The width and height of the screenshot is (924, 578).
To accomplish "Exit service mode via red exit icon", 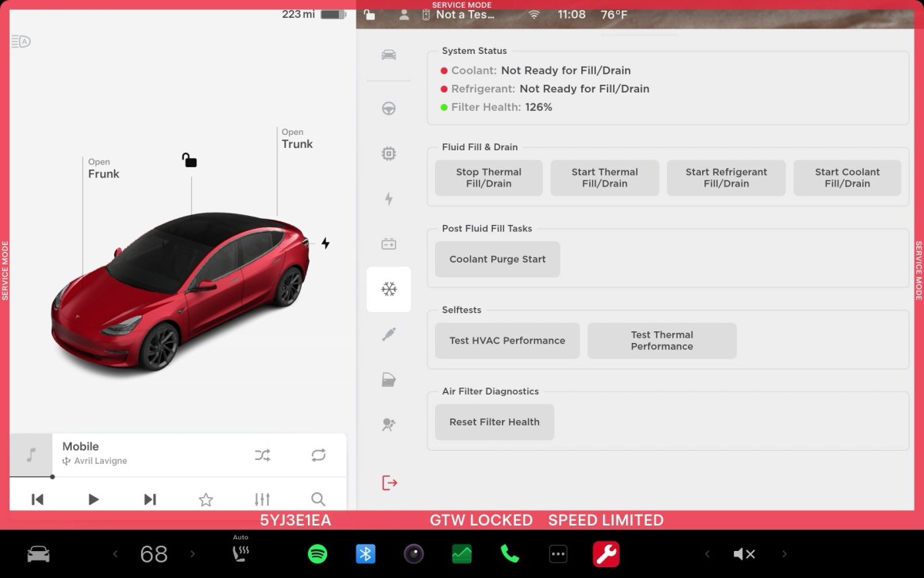I will point(390,483).
